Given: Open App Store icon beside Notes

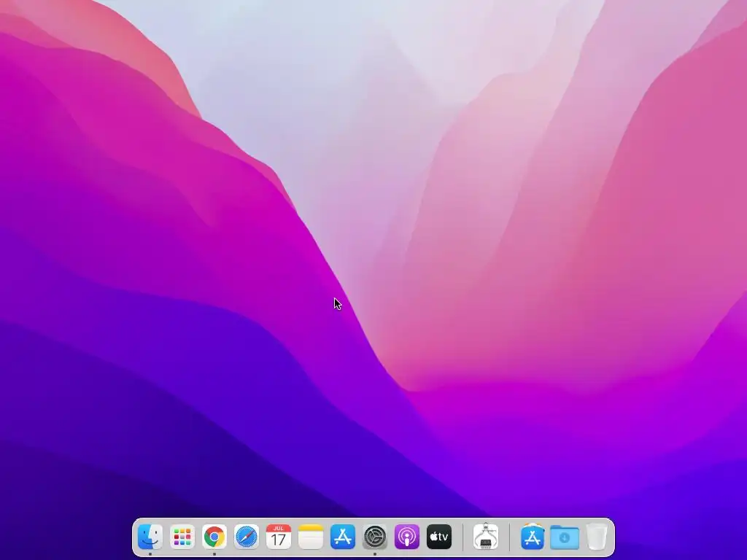Looking at the screenshot, I should (343, 537).
